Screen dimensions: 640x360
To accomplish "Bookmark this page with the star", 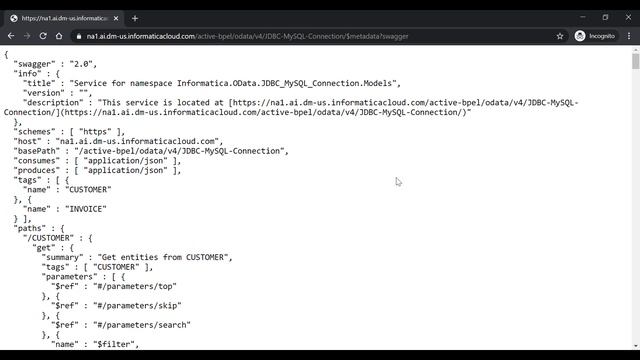I will 560,36.
